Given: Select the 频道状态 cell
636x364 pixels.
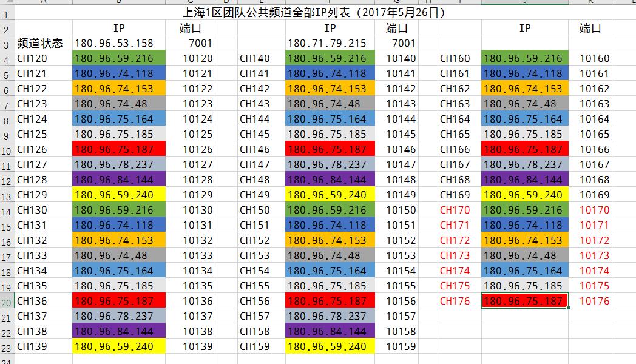Looking at the screenshot, I should click(40, 43).
